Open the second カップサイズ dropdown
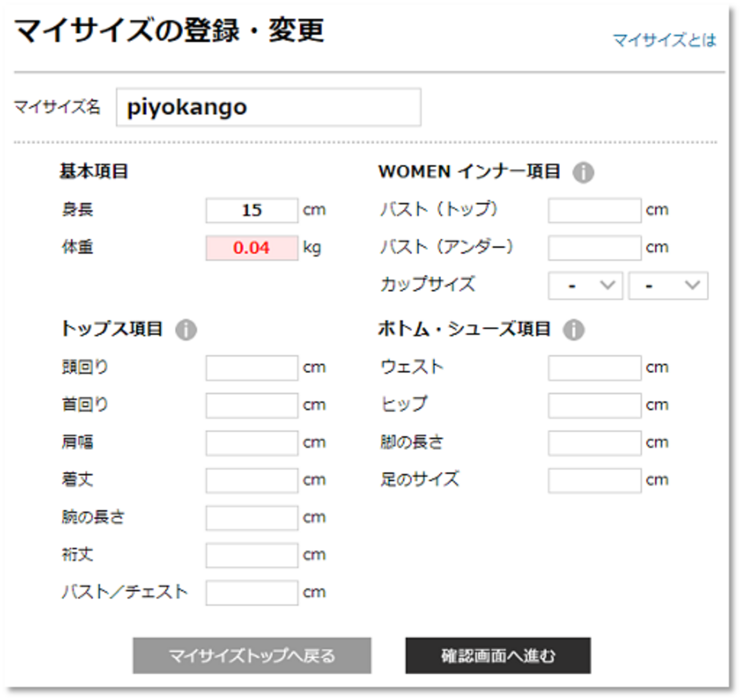The height and width of the screenshot is (700, 742). (668, 285)
